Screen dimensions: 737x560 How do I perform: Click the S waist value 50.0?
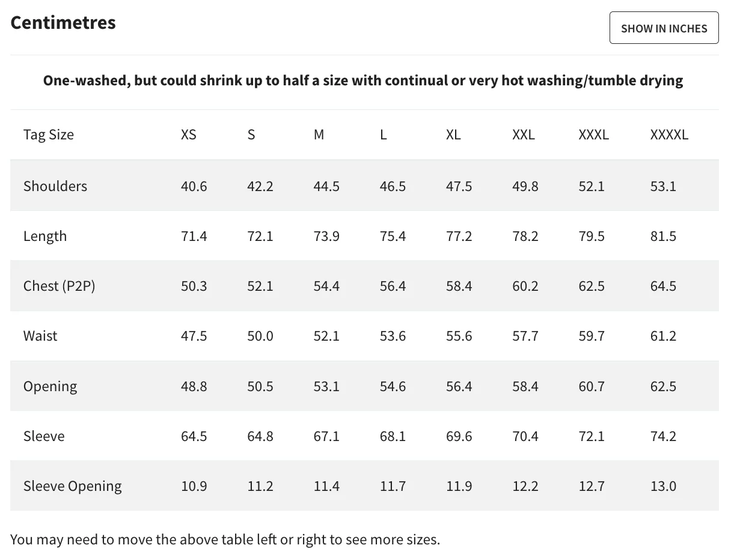260,336
